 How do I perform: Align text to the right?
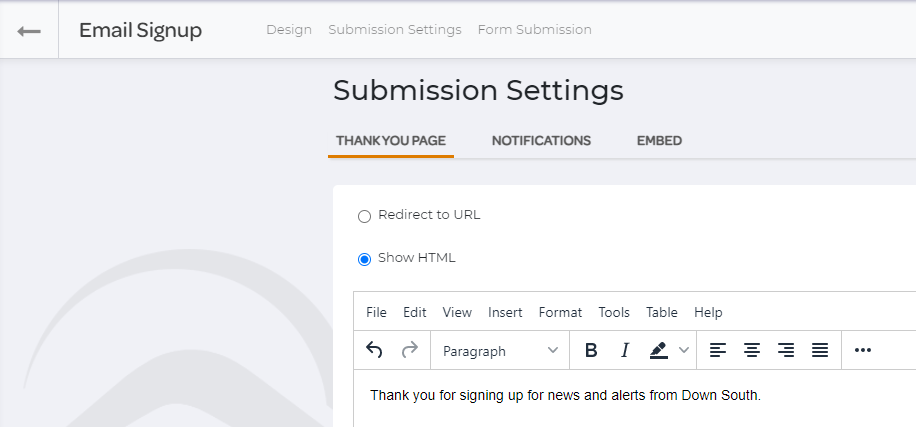point(786,350)
